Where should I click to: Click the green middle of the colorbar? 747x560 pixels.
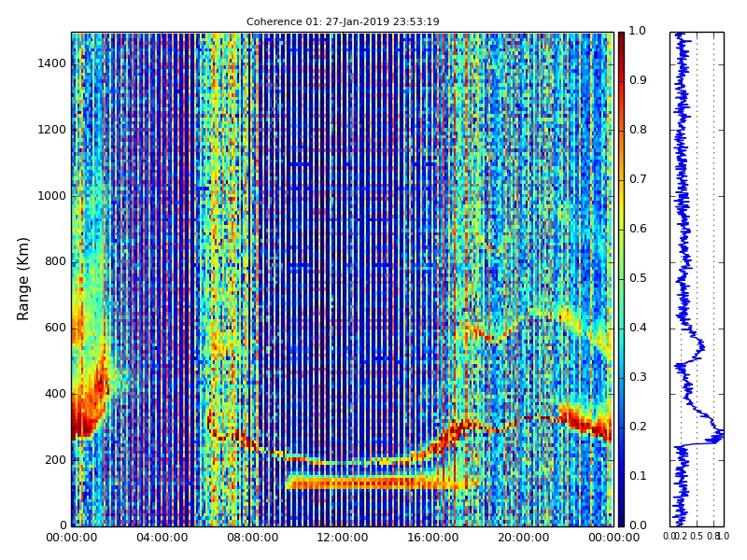coord(621,279)
